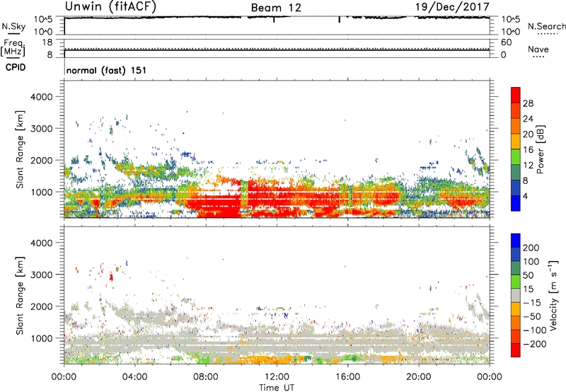The height and width of the screenshot is (392, 566).
Task: Click the 'Freq. [MHz]' axis label
Action: point(13,47)
